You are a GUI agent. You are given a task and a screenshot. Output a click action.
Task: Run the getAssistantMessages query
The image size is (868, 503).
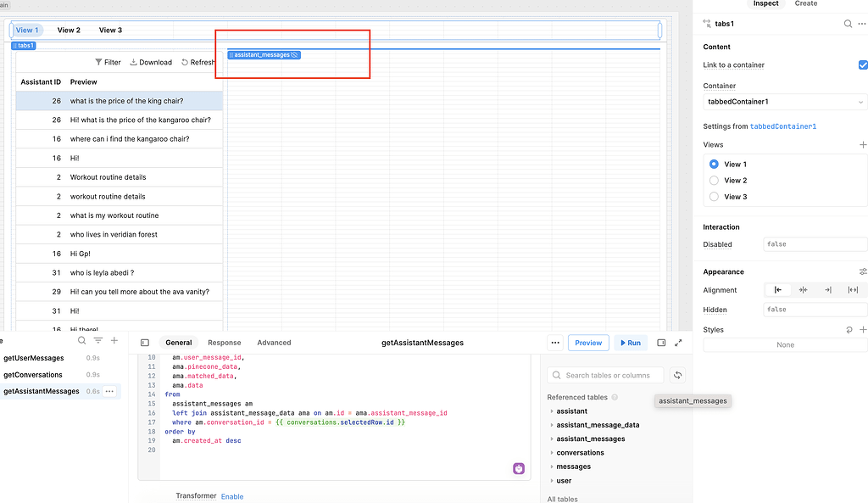coord(631,343)
